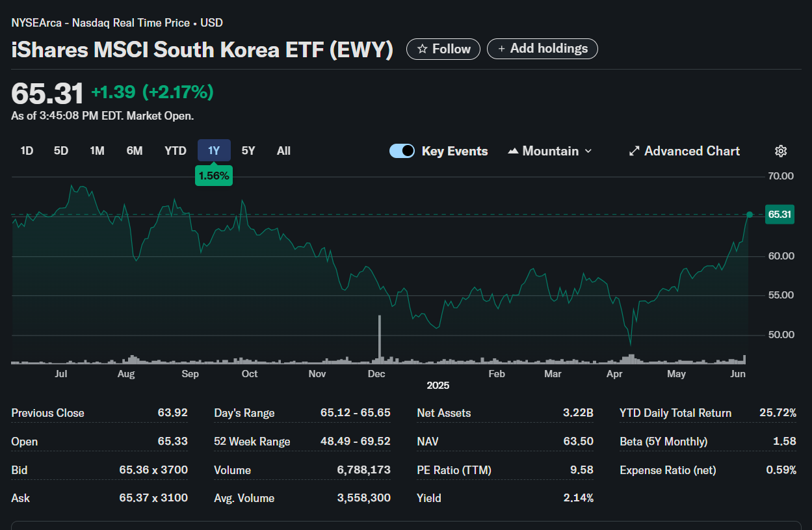Toggle the Key Events switch
Screen dimensions: 812x530
(x=402, y=151)
